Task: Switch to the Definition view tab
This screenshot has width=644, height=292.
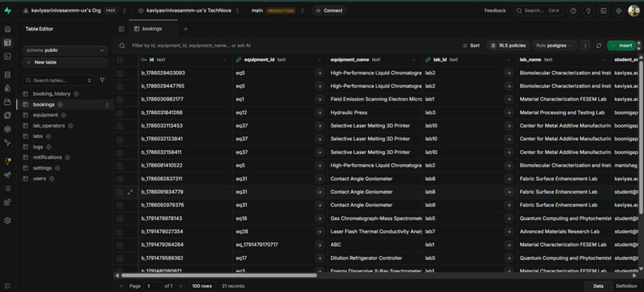Action: point(626,286)
